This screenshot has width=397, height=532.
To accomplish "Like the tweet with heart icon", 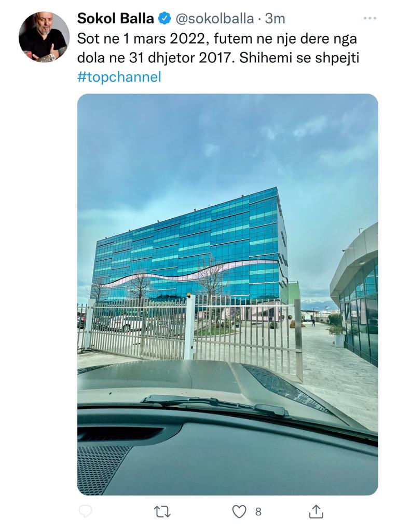I will (x=239, y=512).
